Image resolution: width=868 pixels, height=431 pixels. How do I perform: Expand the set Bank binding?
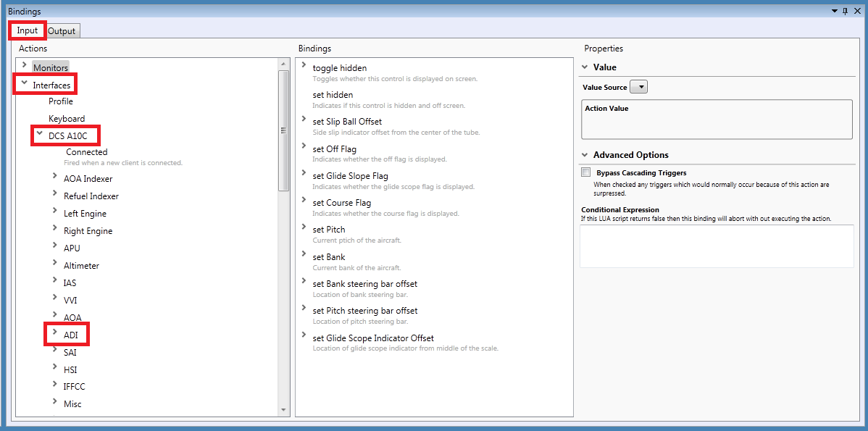[304, 254]
